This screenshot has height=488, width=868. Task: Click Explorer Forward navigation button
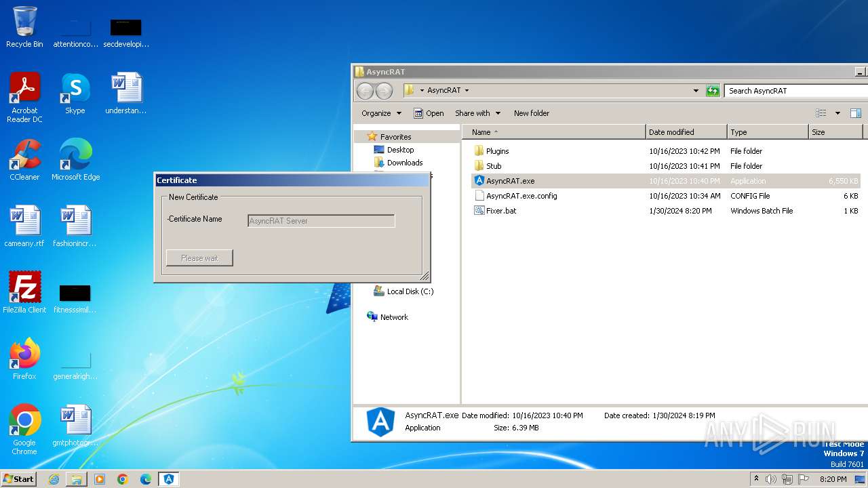click(384, 91)
